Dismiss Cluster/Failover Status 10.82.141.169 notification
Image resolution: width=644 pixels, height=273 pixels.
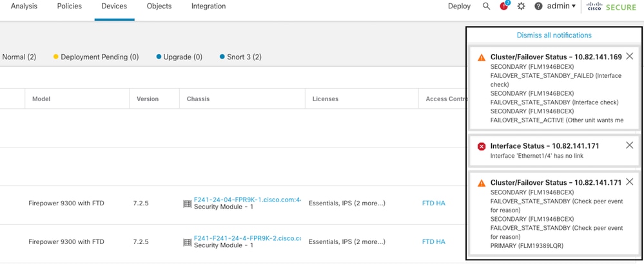click(629, 57)
